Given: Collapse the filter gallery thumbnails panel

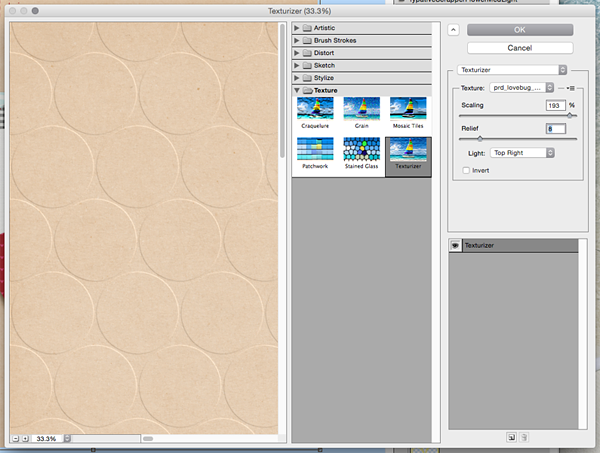Looking at the screenshot, I should [x=453, y=30].
